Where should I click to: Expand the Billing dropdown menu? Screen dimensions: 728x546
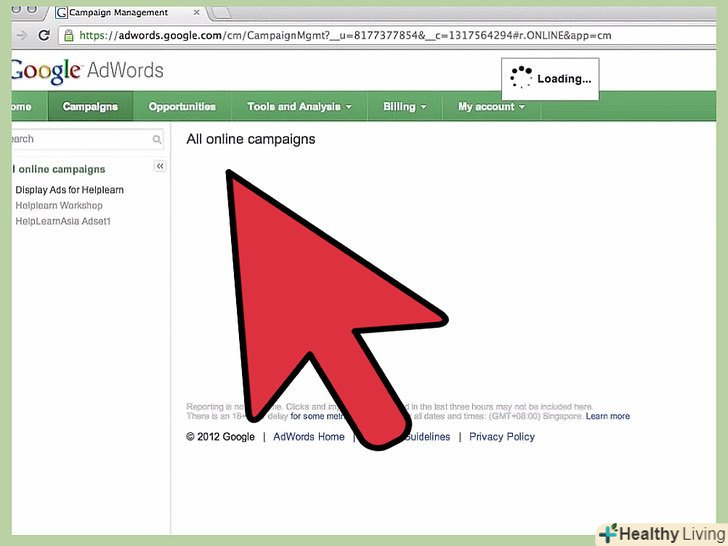(x=404, y=106)
